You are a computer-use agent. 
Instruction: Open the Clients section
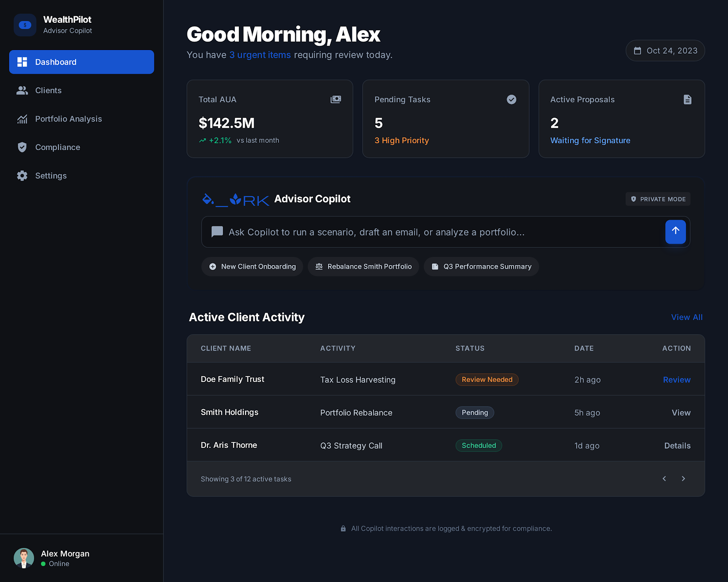[x=48, y=90]
